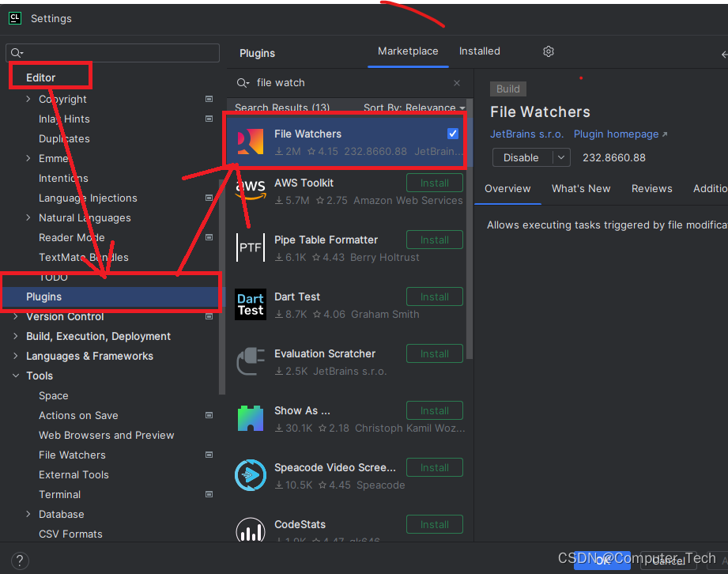This screenshot has height=574, width=728.
Task: Click the project-level icon beside Language Injections
Action: (209, 198)
